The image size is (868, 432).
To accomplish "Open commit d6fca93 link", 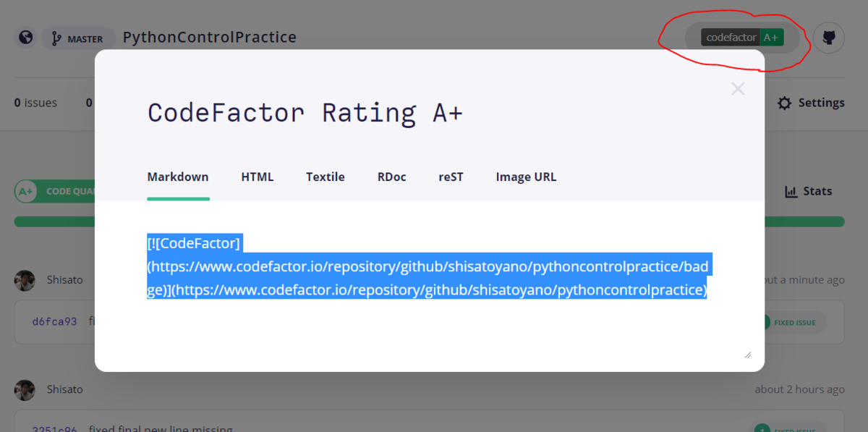I will click(x=55, y=321).
